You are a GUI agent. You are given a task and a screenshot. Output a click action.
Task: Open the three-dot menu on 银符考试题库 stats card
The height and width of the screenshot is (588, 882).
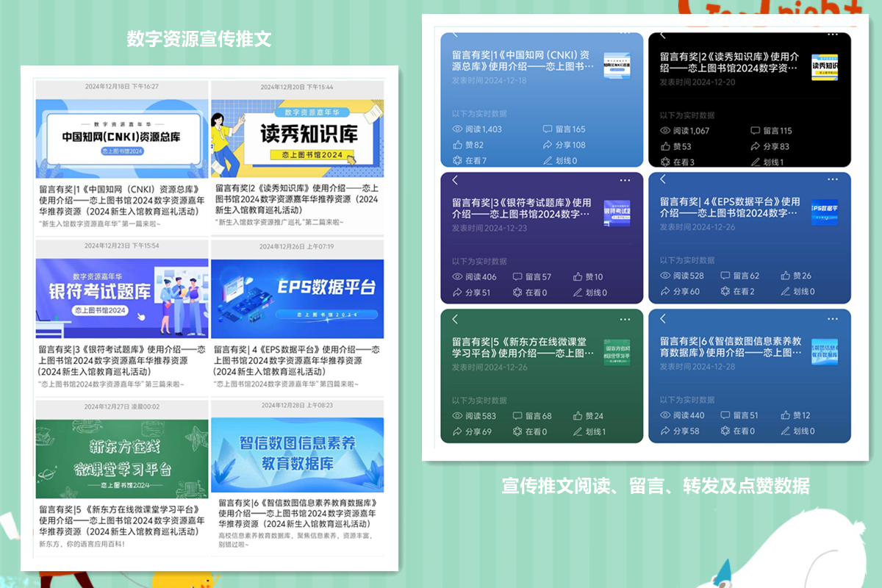pyautogui.click(x=625, y=180)
